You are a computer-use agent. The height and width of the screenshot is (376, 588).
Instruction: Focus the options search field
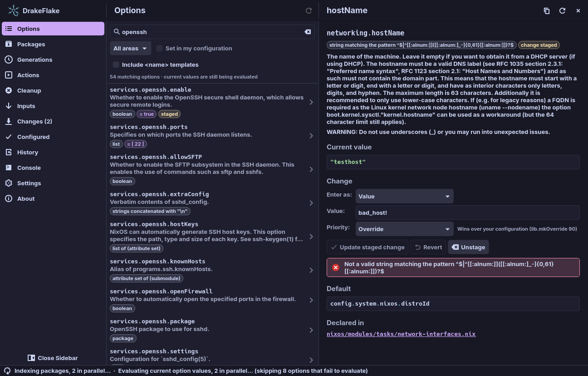[x=212, y=32]
